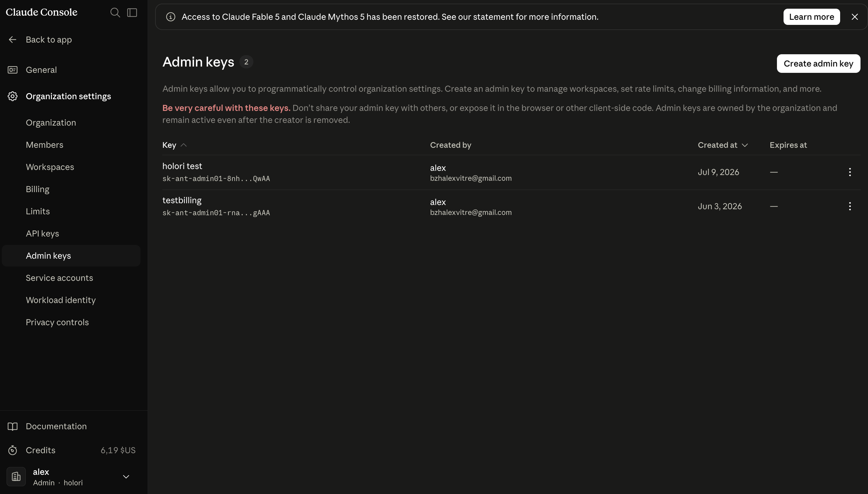Click the General ID card icon

13,70
